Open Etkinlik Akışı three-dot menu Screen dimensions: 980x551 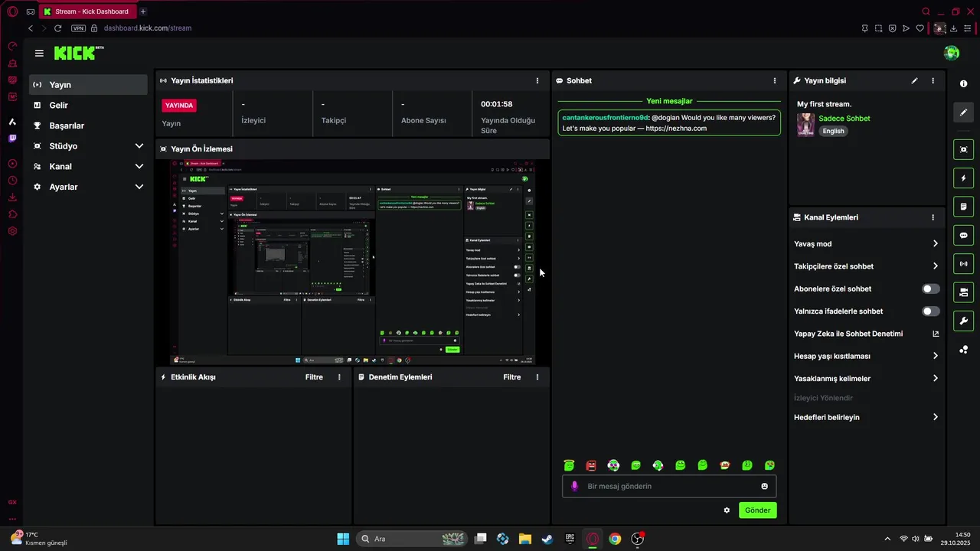coord(339,377)
